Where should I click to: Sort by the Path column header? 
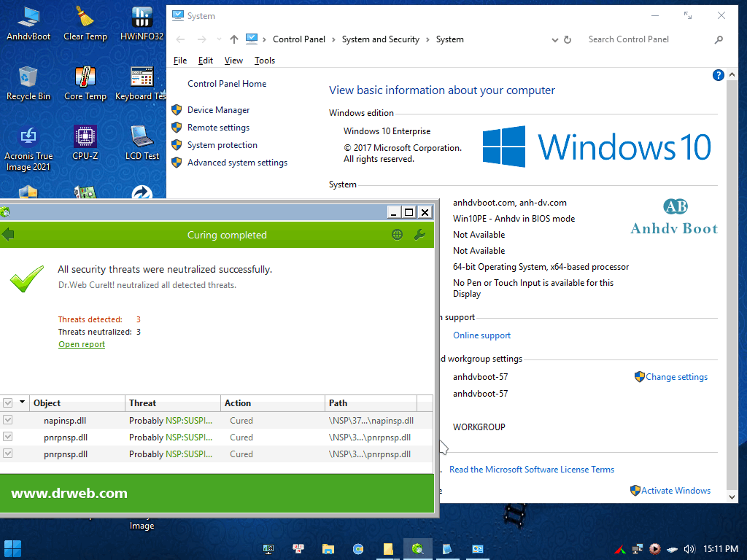371,402
